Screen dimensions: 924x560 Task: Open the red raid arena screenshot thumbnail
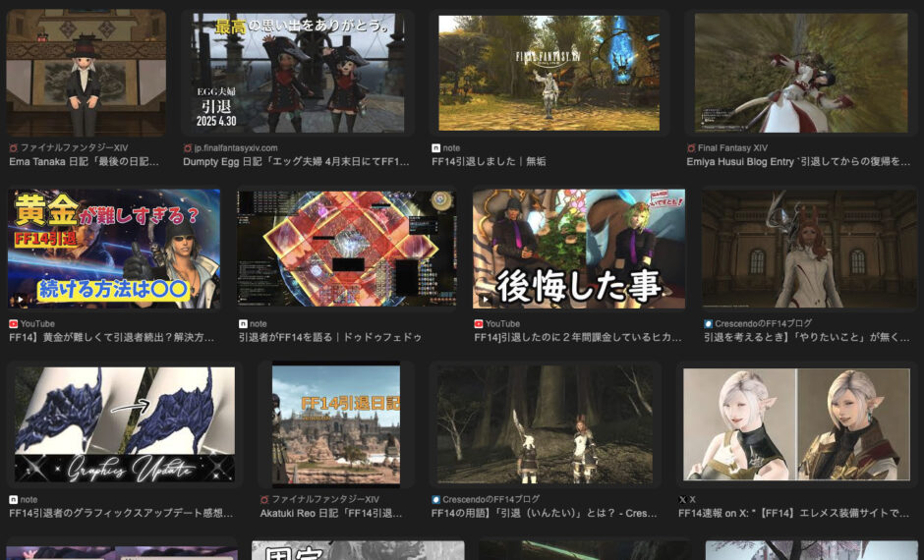pyautogui.click(x=346, y=249)
